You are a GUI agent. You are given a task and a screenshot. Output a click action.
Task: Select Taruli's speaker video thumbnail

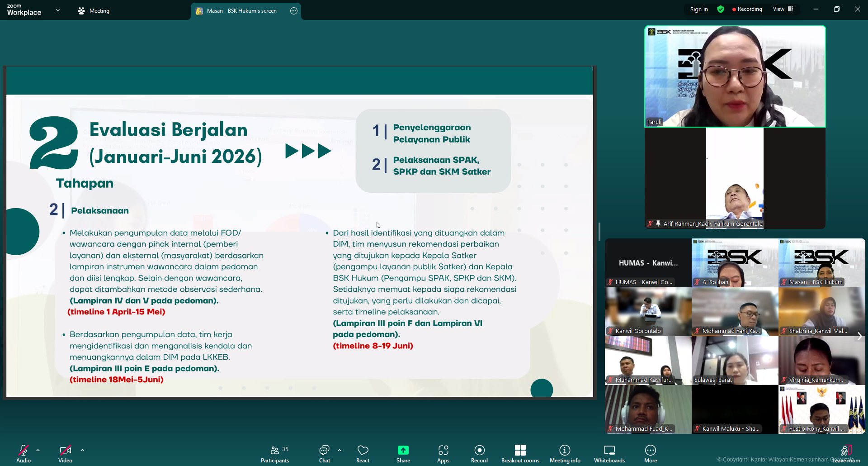pos(735,76)
